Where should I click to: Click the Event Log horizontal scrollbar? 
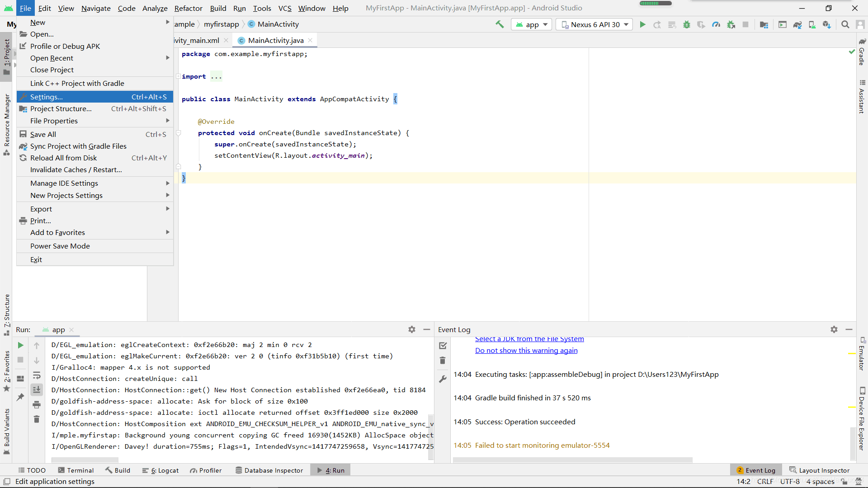pyautogui.click(x=572, y=460)
